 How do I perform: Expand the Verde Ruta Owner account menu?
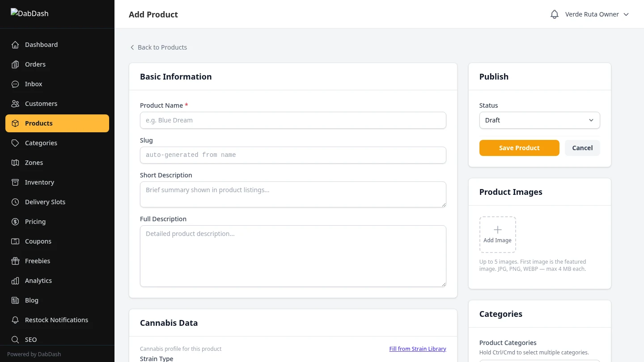597,14
